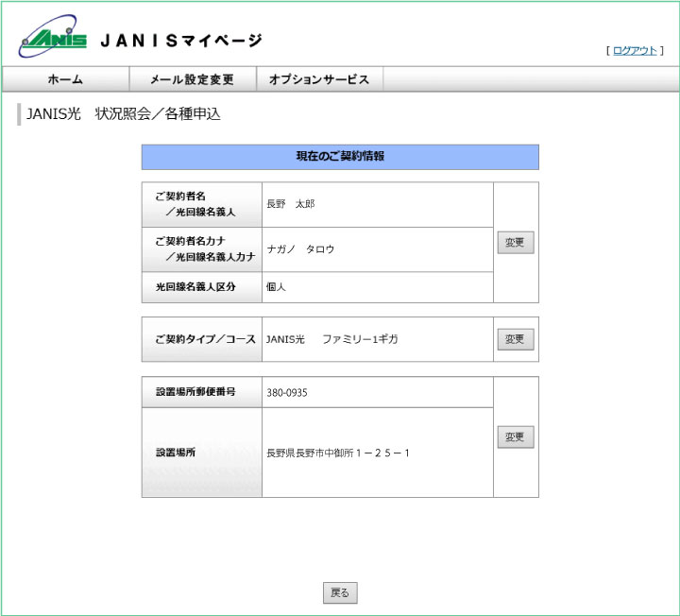Select the name value 長野 太郎
680x616 pixels.
291,204
